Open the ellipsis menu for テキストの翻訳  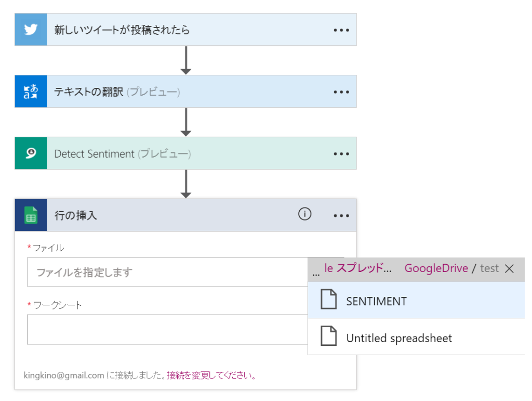(x=341, y=92)
